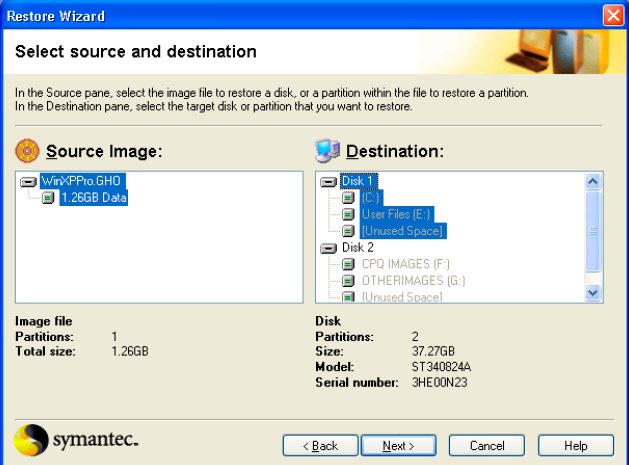Select User Files (E:) partition

tap(396, 214)
